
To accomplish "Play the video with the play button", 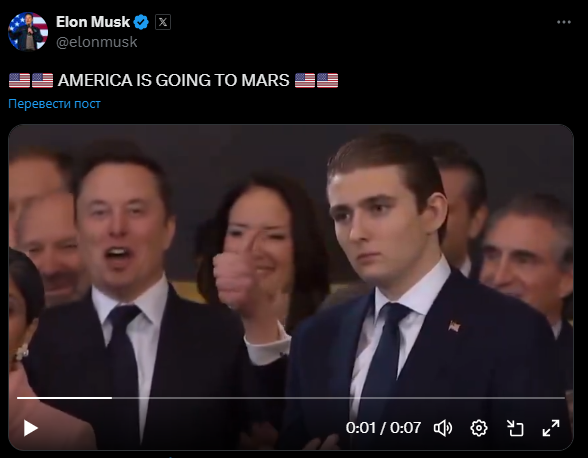I will tap(30, 428).
